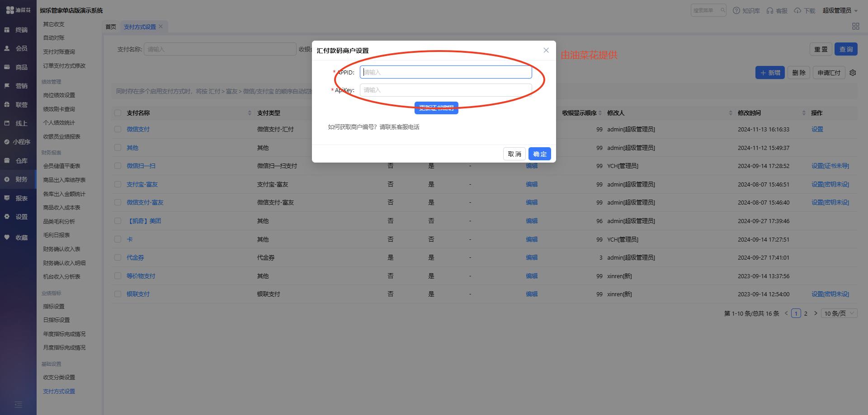Open the 10 条/页 page size dropdown

[x=839, y=313]
